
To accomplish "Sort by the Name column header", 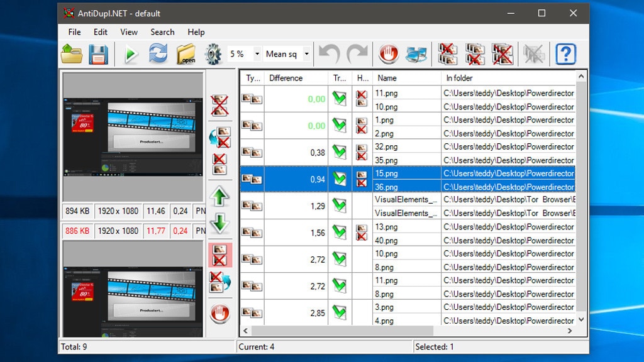I will click(407, 78).
